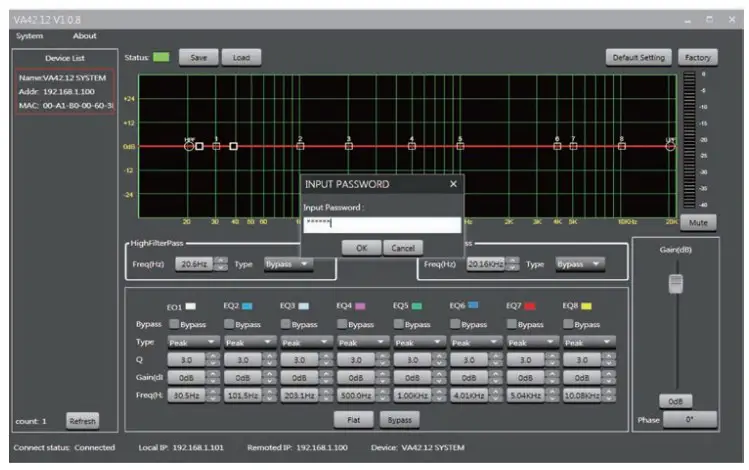The height and width of the screenshot is (470, 749).
Task: Check the EQ8 Bypass checkbox
Action: point(568,324)
